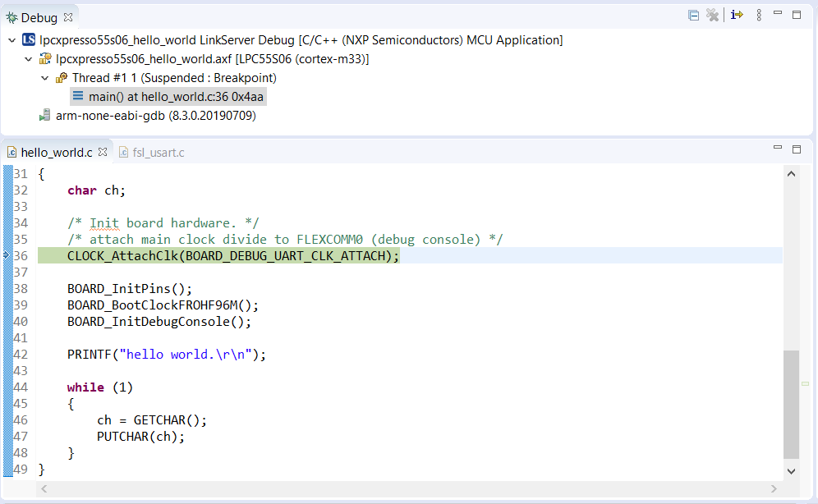Toggle Instruction Stepping Mode icon
Screen dimensions: 818x504
[x=737, y=16]
